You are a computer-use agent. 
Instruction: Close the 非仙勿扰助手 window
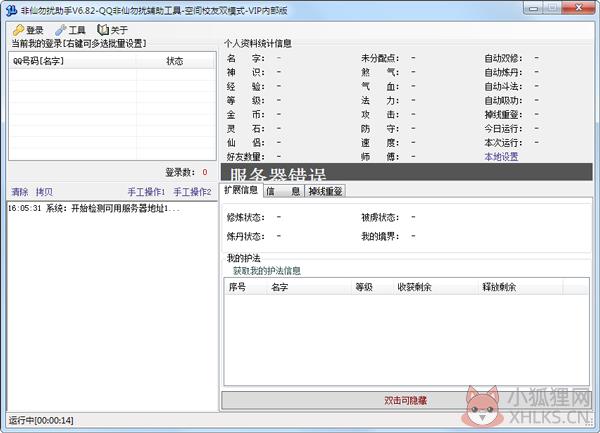click(579, 8)
